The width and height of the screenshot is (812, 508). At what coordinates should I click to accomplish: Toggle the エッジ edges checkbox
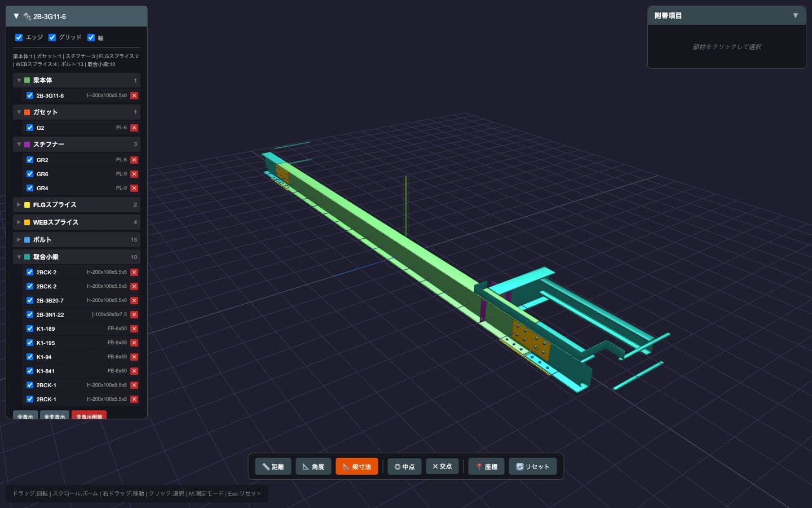pyautogui.click(x=19, y=37)
